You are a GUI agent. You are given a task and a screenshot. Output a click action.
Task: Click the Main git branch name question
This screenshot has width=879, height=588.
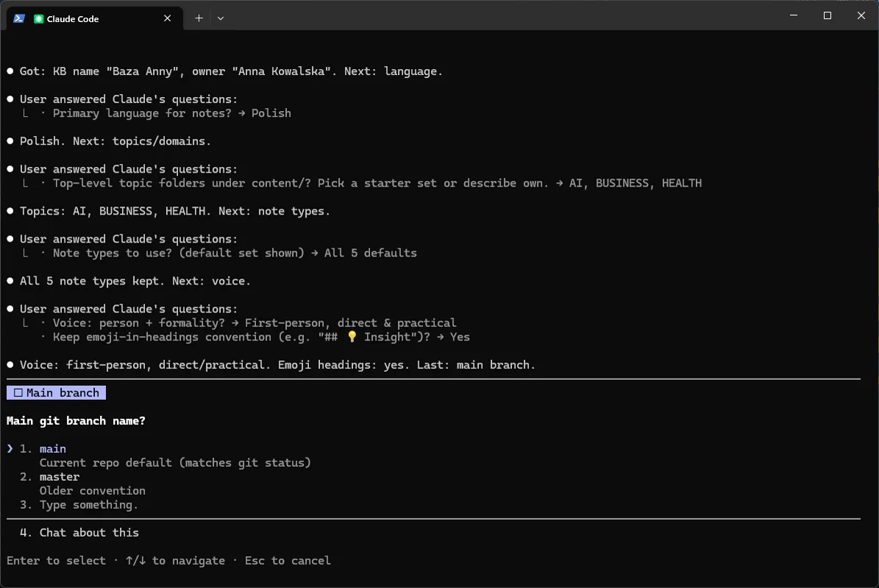[76, 420]
